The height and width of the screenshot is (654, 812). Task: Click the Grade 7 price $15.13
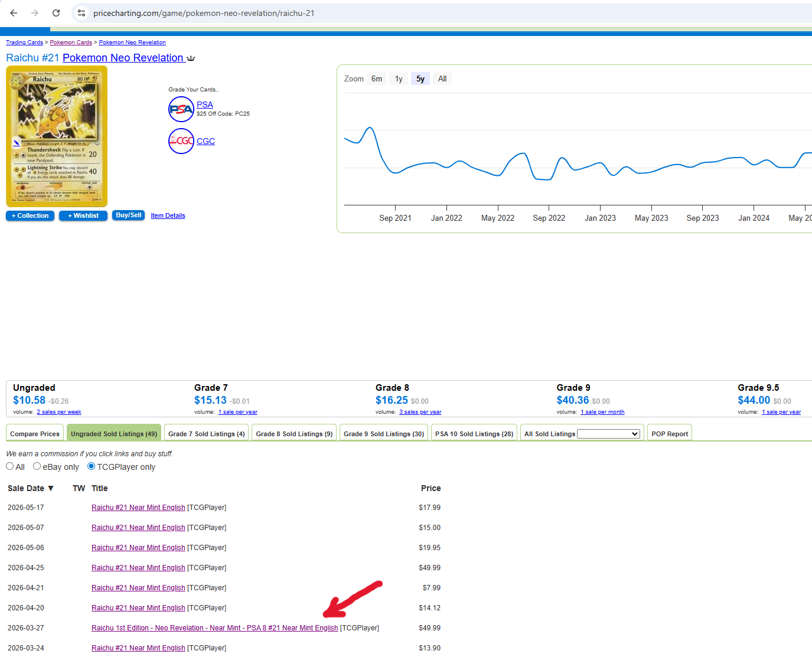pyautogui.click(x=210, y=400)
